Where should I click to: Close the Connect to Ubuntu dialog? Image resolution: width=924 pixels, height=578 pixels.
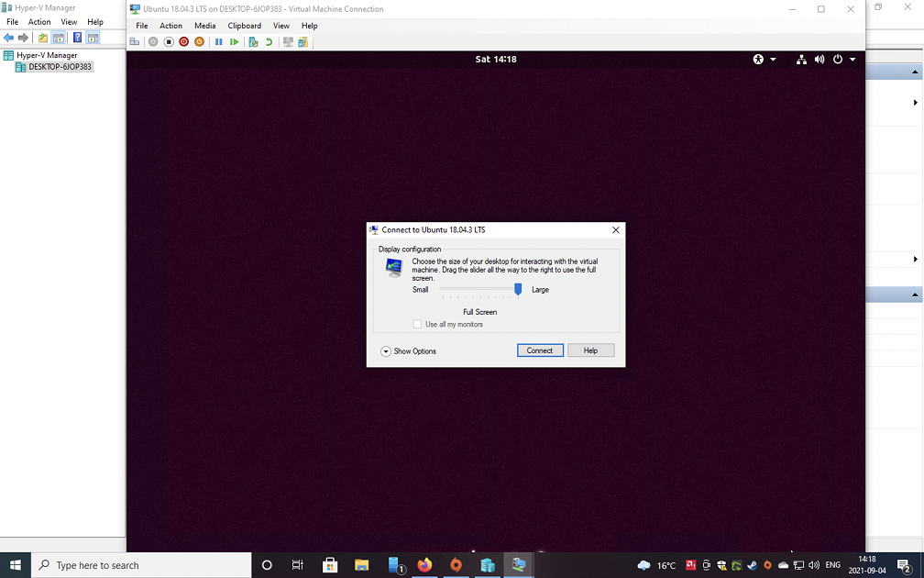[615, 230]
